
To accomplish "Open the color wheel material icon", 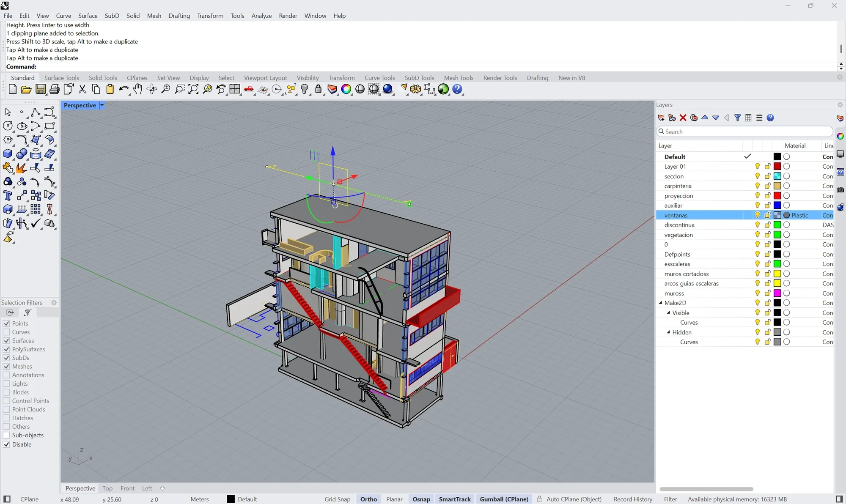I will click(x=346, y=89).
